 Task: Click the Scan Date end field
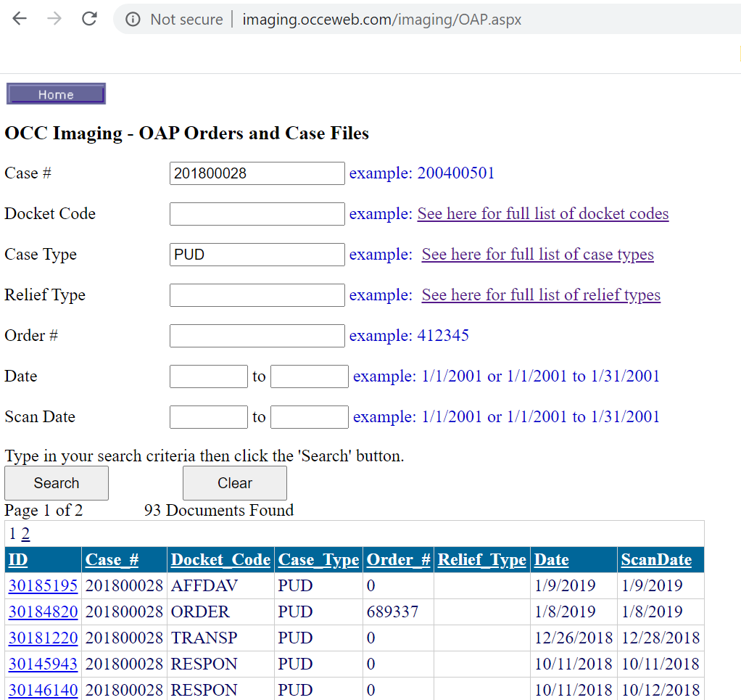tap(309, 417)
